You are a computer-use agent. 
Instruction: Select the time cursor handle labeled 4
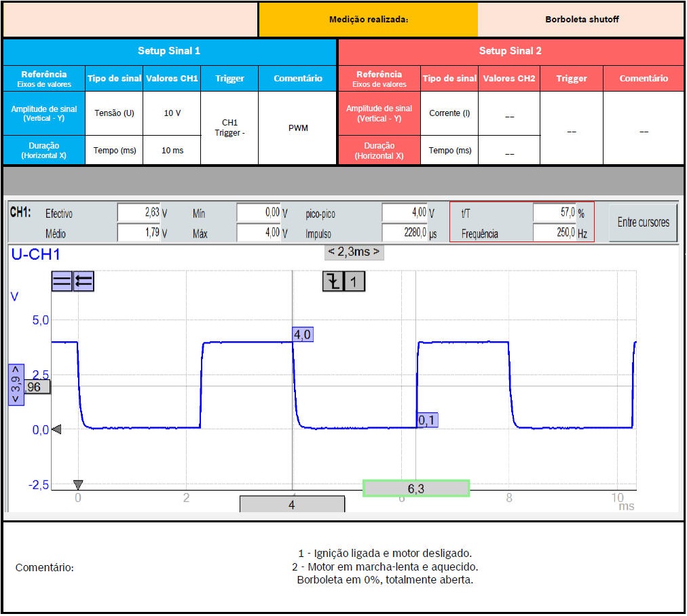click(x=292, y=505)
